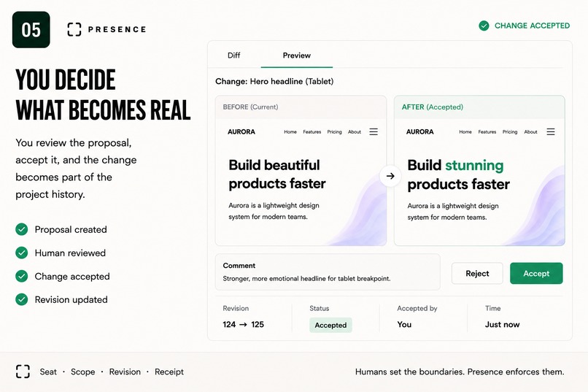Open the hamburger menu in the After preview
This screenshot has height=392, width=588.
tap(551, 131)
